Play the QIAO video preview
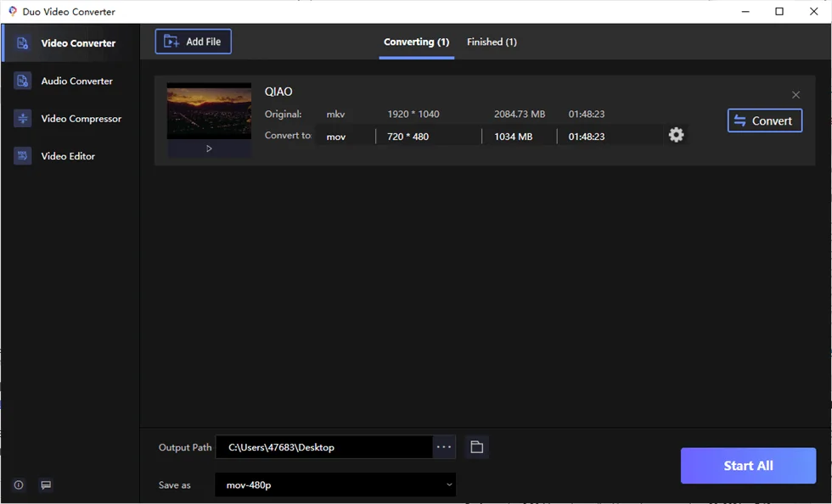832x504 pixels. [208, 148]
